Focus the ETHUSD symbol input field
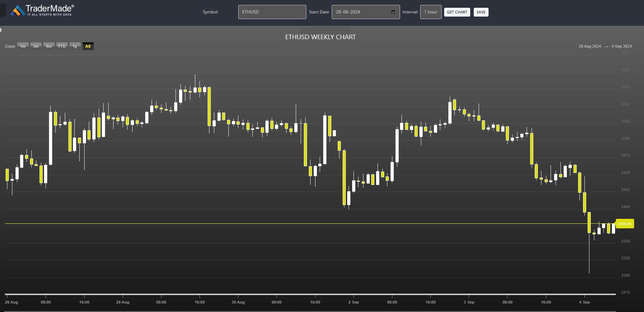Image resolution: width=644 pixels, height=312 pixels. pos(272,12)
